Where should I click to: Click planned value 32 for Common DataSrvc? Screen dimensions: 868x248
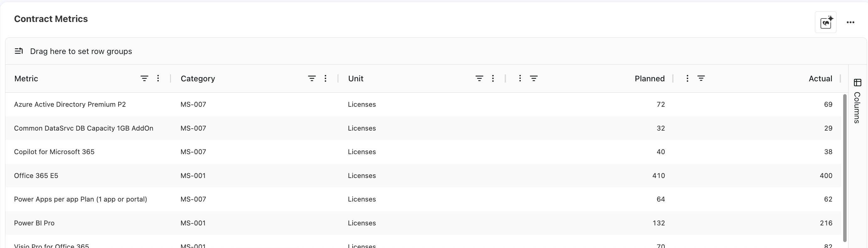click(x=661, y=128)
